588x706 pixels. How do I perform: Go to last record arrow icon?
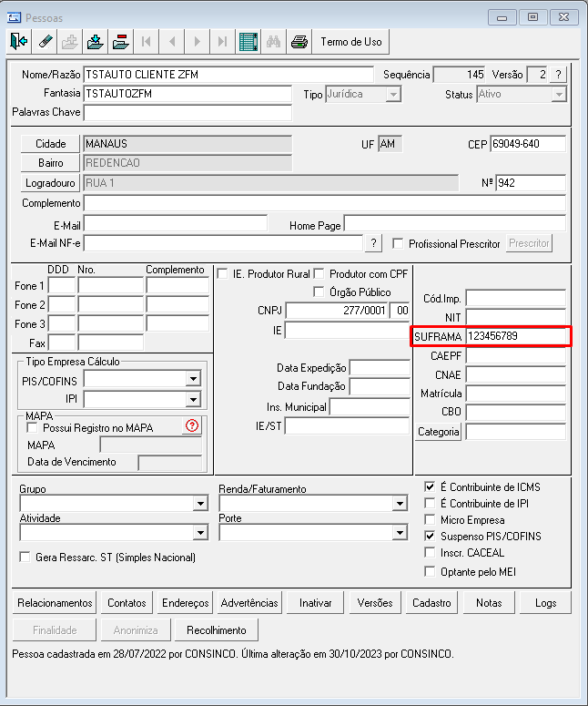222,41
